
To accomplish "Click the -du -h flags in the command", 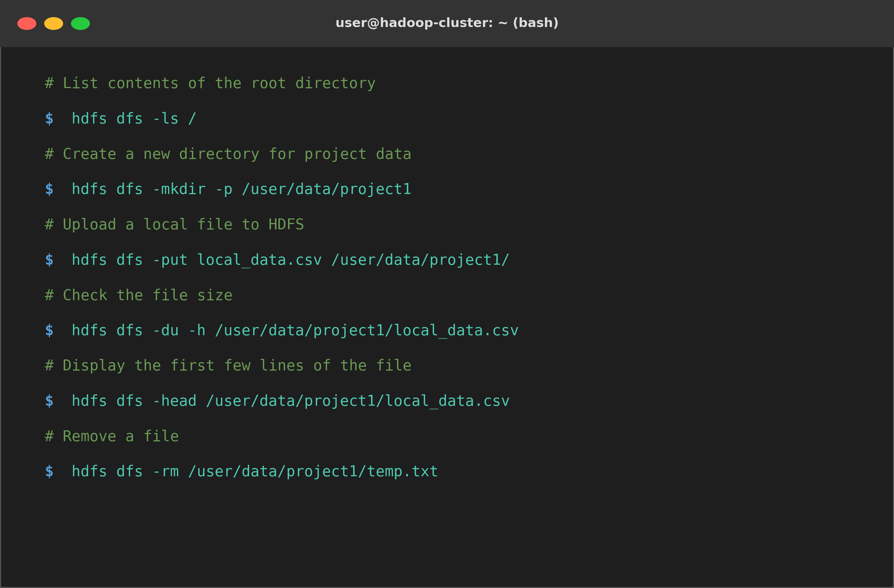I will coord(179,330).
